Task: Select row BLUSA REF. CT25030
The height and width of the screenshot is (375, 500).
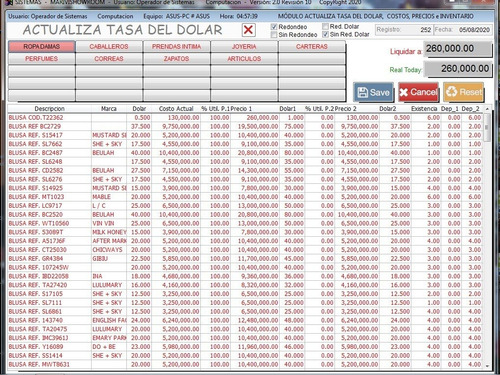Action: coord(246,250)
